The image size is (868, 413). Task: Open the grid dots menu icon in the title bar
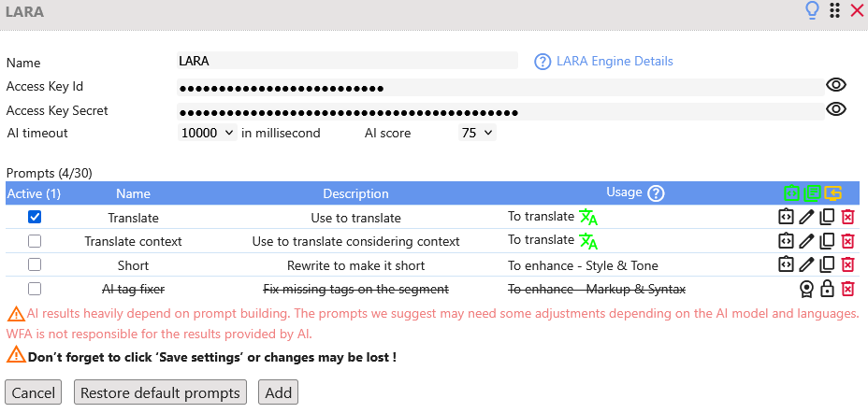pyautogui.click(x=835, y=10)
